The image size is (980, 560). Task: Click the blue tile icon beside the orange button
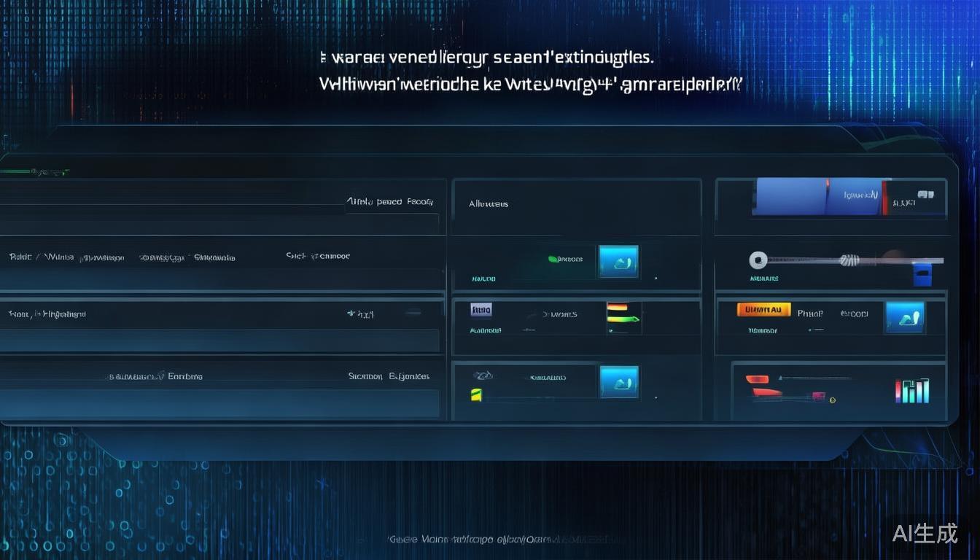905,318
